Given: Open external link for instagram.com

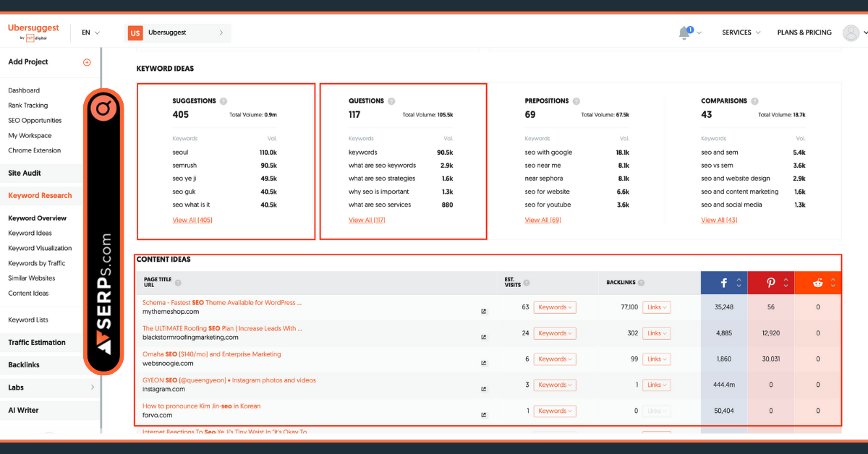Looking at the screenshot, I should pos(484,389).
